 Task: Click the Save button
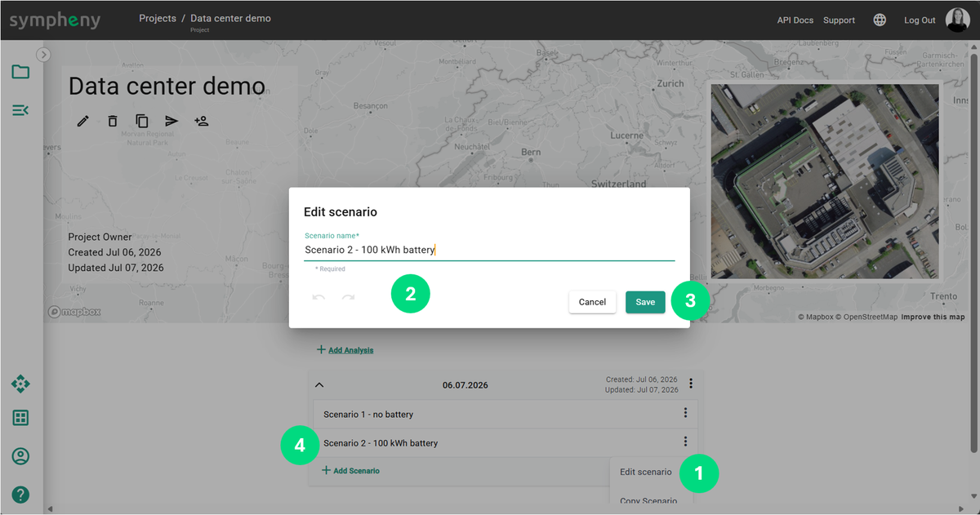coord(645,302)
